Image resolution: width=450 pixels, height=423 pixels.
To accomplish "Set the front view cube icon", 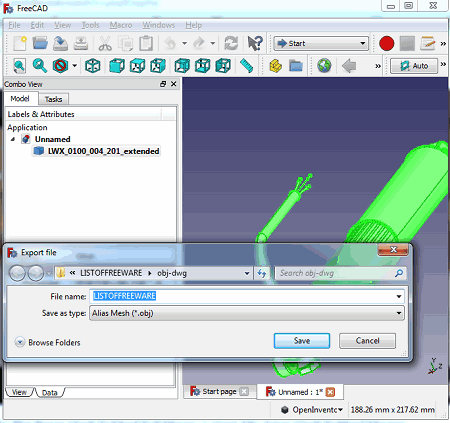I will [117, 66].
